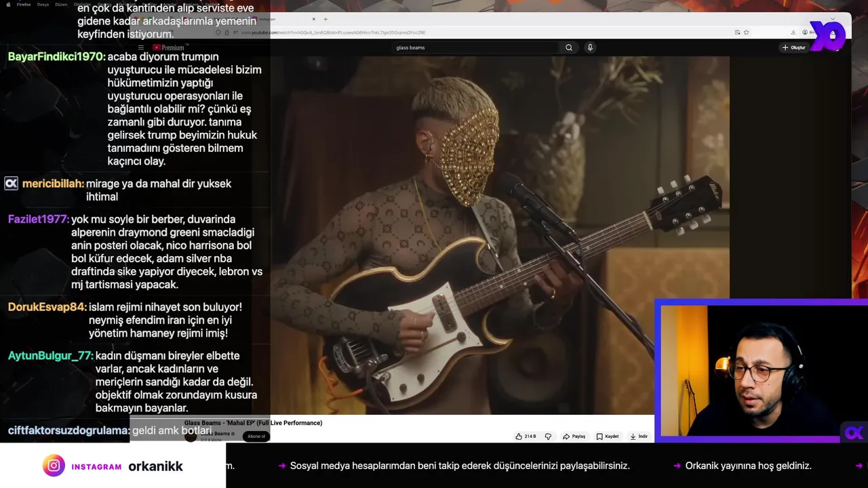868x488 pixels.
Task: Click the playing Glass Beams video frame
Action: pyautogui.click(x=500, y=235)
